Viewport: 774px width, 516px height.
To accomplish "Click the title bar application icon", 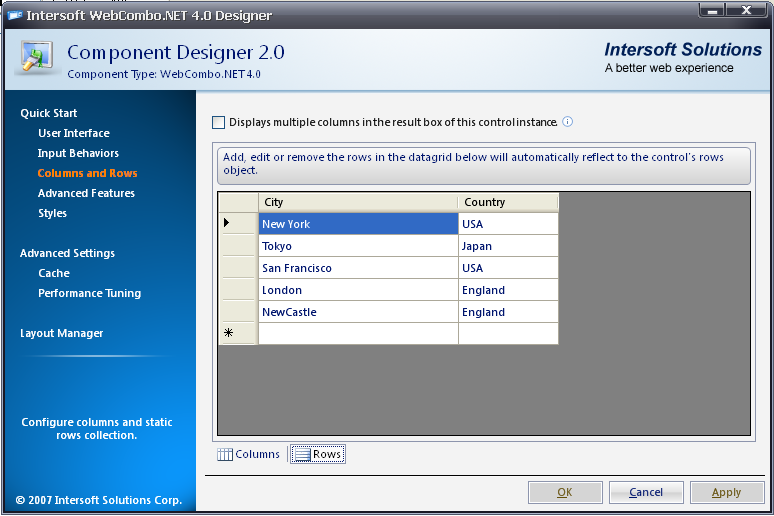I will 14,15.
